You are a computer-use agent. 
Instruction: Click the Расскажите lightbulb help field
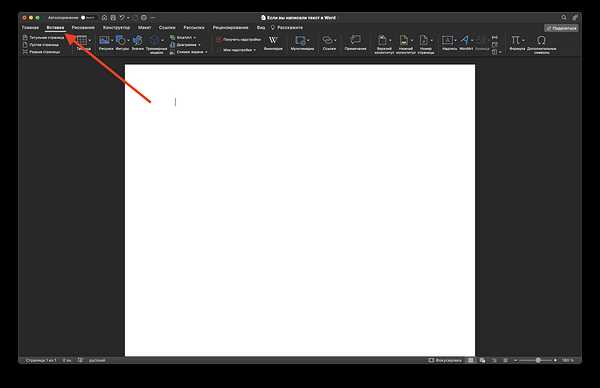click(x=287, y=28)
